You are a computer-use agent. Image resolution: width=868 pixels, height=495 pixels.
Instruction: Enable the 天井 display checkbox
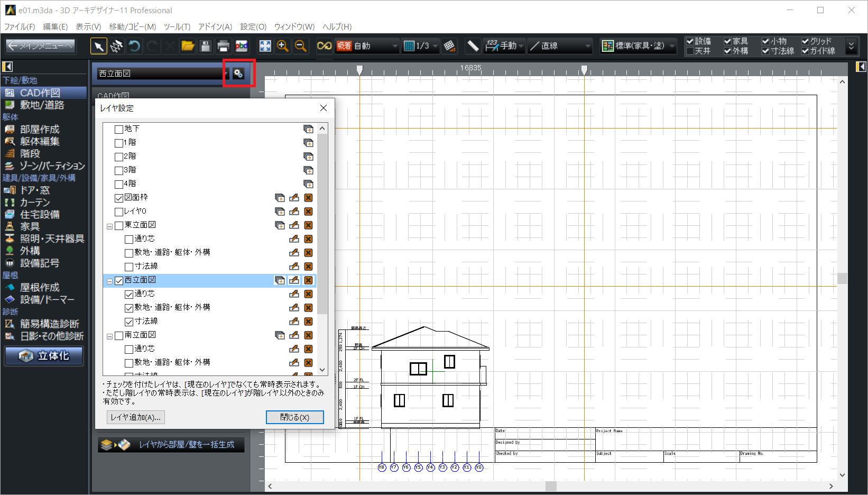[x=690, y=51]
